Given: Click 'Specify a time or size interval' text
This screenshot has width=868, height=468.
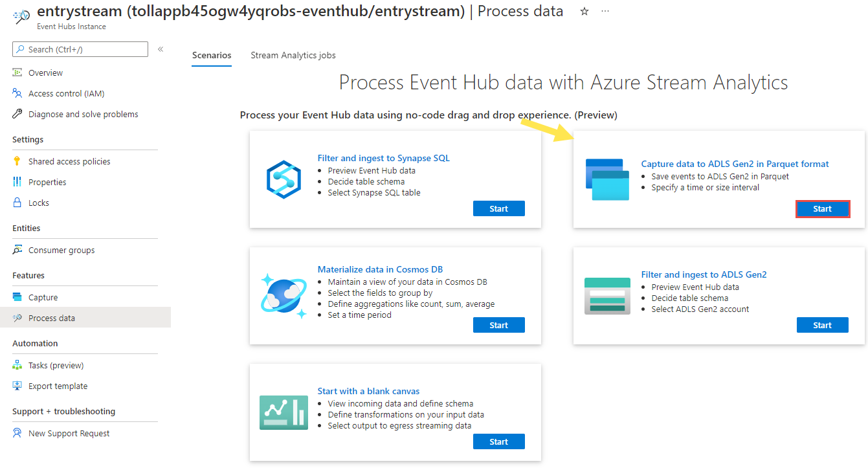Looking at the screenshot, I should click(x=705, y=187).
